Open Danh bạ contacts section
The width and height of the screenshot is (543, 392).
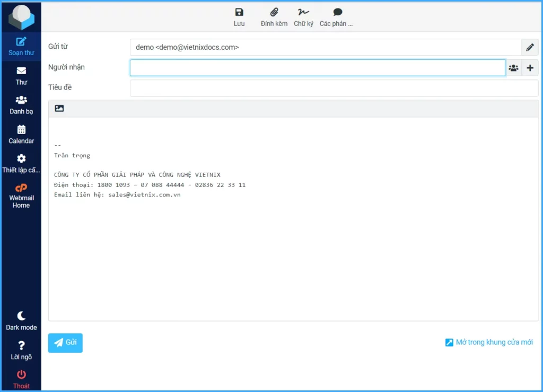[21, 105]
